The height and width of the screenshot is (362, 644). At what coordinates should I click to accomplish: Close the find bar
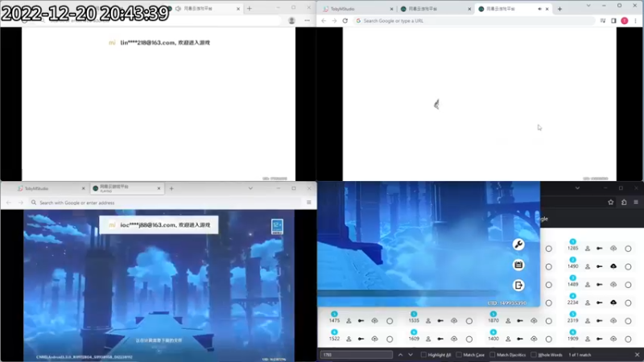click(x=637, y=355)
